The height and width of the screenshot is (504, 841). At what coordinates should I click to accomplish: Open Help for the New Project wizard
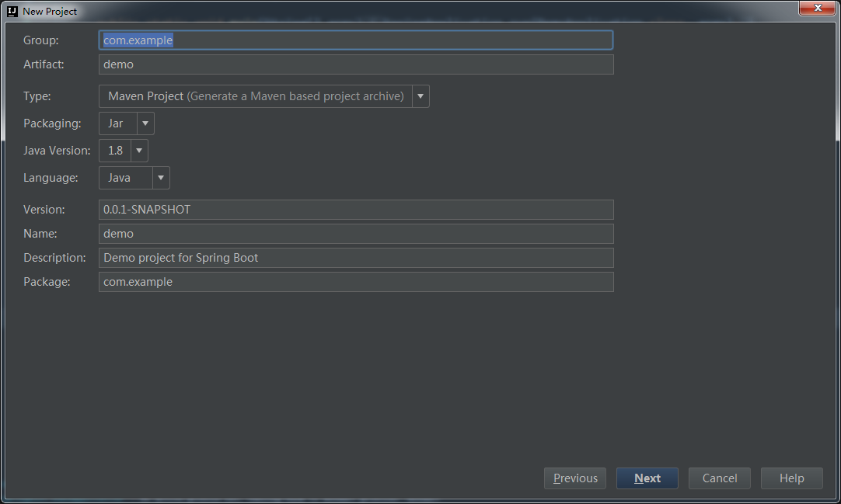791,478
